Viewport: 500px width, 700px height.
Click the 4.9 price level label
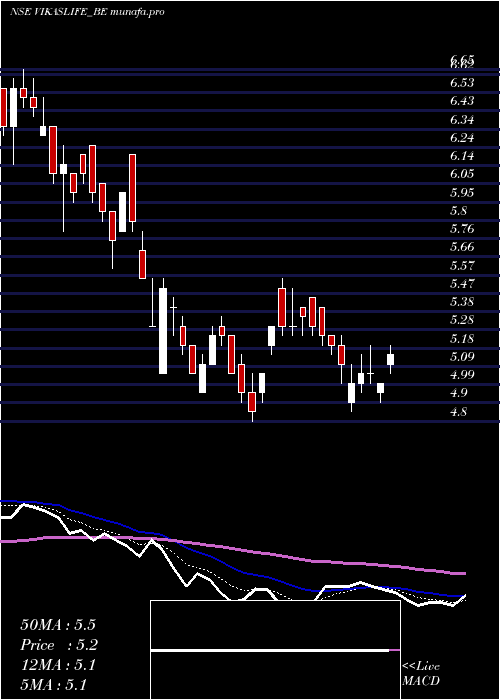[459, 393]
